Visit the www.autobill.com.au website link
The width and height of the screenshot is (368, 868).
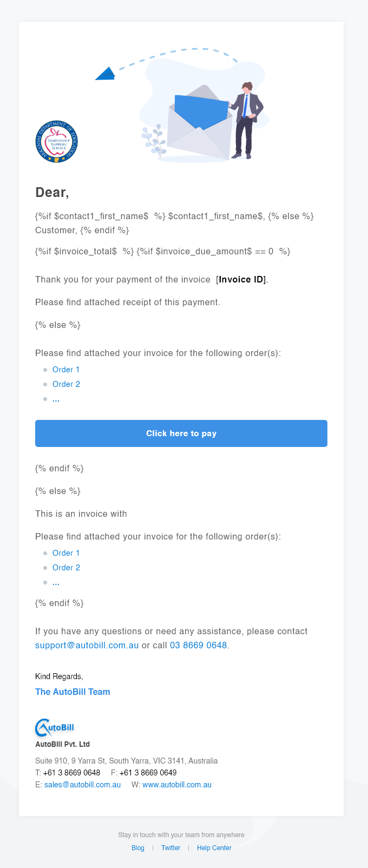click(177, 785)
